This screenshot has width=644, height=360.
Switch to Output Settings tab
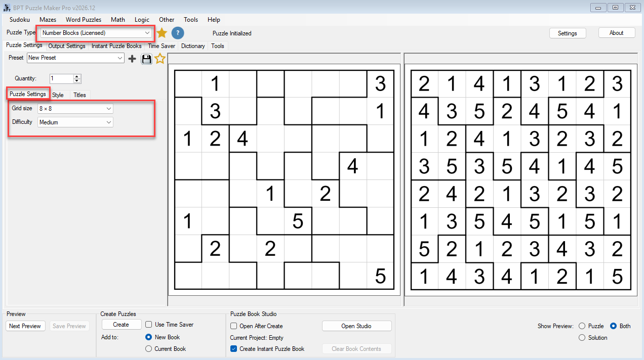[x=67, y=46]
